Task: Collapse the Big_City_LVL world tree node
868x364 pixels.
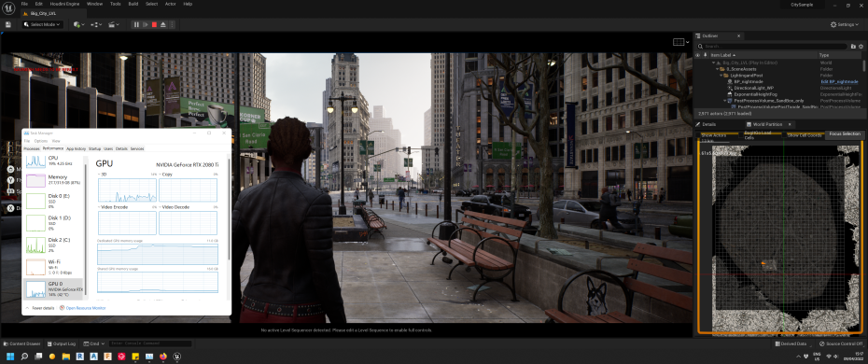Action: [714, 63]
